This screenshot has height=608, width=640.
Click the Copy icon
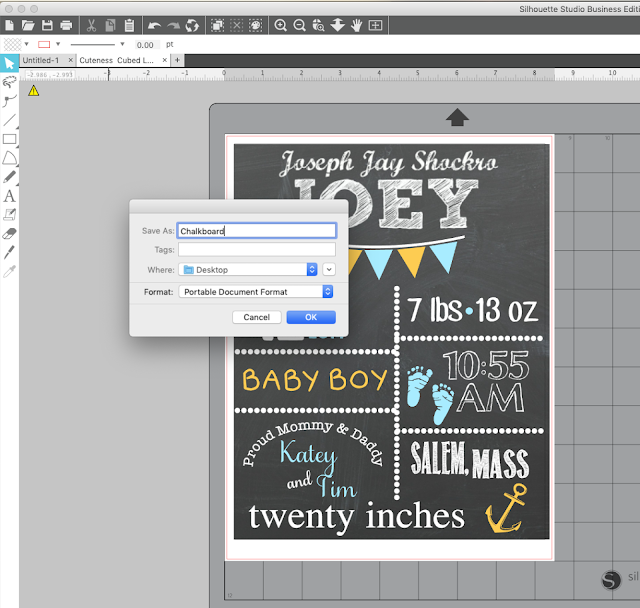pos(110,25)
